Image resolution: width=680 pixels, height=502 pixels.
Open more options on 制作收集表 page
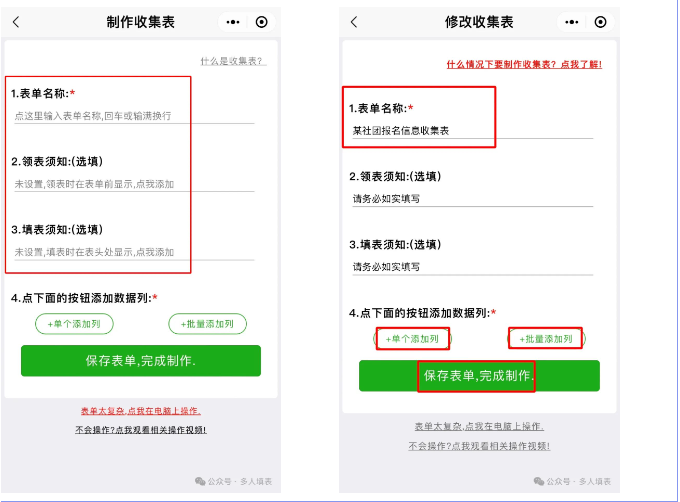233,22
